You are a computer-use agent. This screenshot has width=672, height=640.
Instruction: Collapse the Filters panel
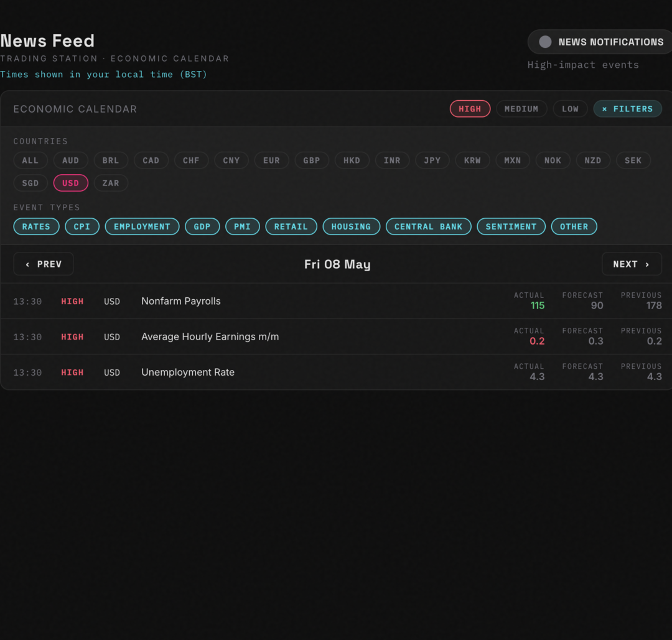tap(627, 109)
